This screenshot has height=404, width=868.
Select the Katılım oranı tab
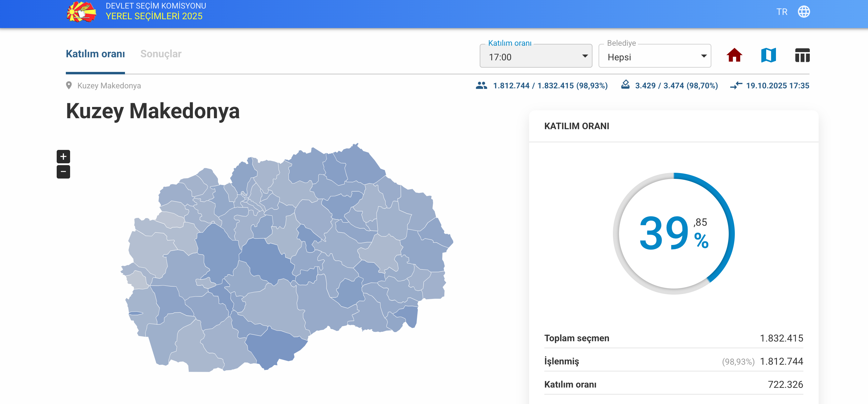coord(95,54)
